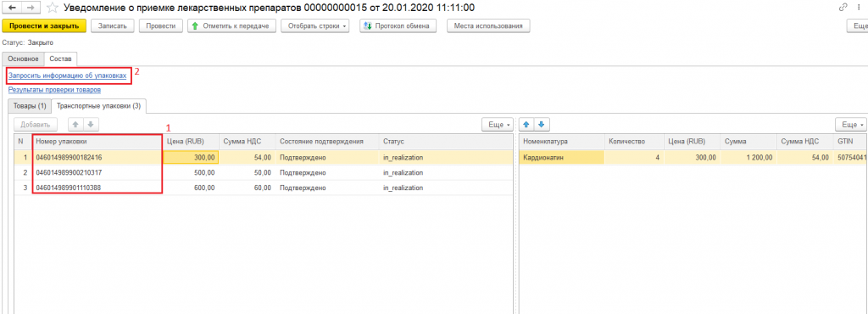Click the Номер упаковки column header

(98, 142)
